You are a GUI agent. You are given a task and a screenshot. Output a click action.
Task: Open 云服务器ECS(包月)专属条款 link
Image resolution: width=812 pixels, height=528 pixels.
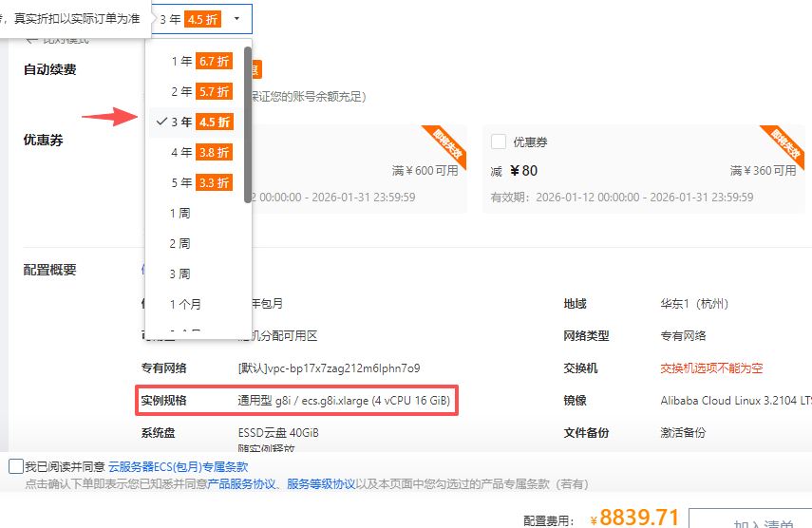(178, 467)
